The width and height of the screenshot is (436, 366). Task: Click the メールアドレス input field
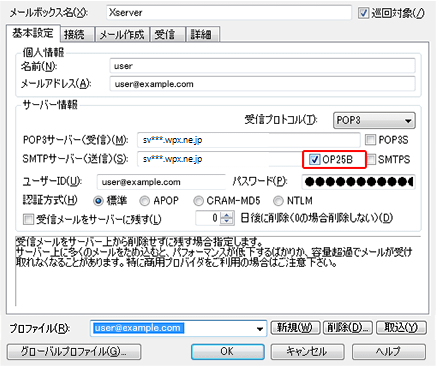262,84
